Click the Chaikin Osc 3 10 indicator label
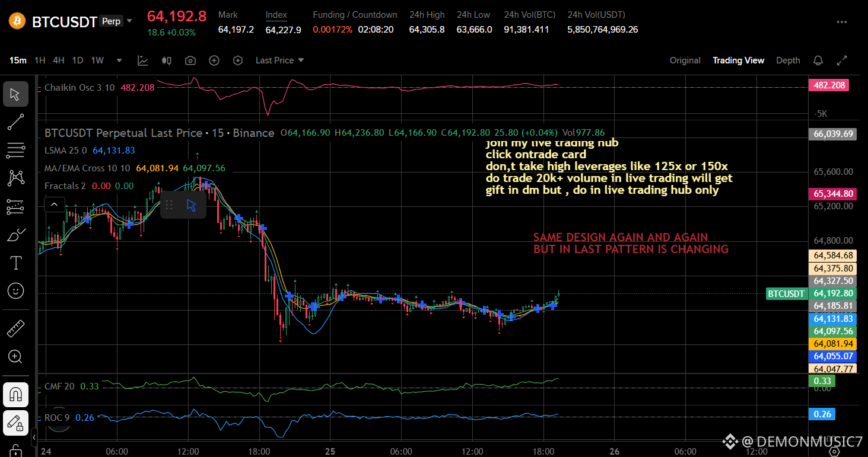868x457 pixels. tap(80, 88)
